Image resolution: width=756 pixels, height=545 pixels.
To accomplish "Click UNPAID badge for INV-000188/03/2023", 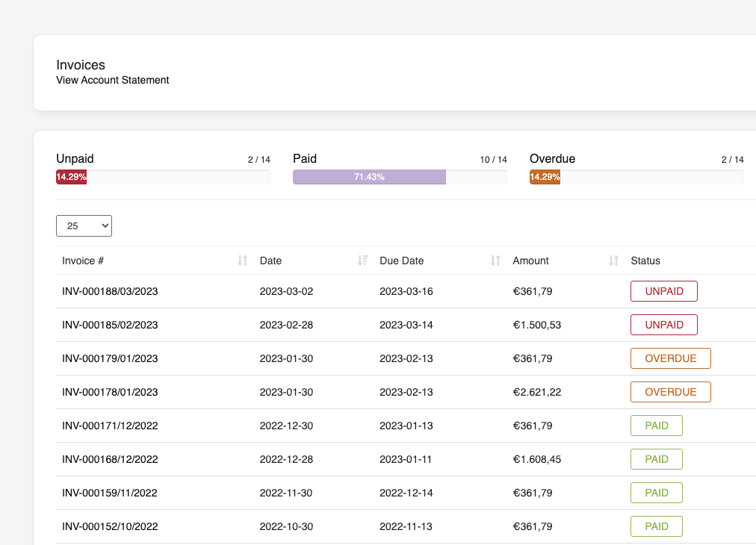I will coord(664,291).
